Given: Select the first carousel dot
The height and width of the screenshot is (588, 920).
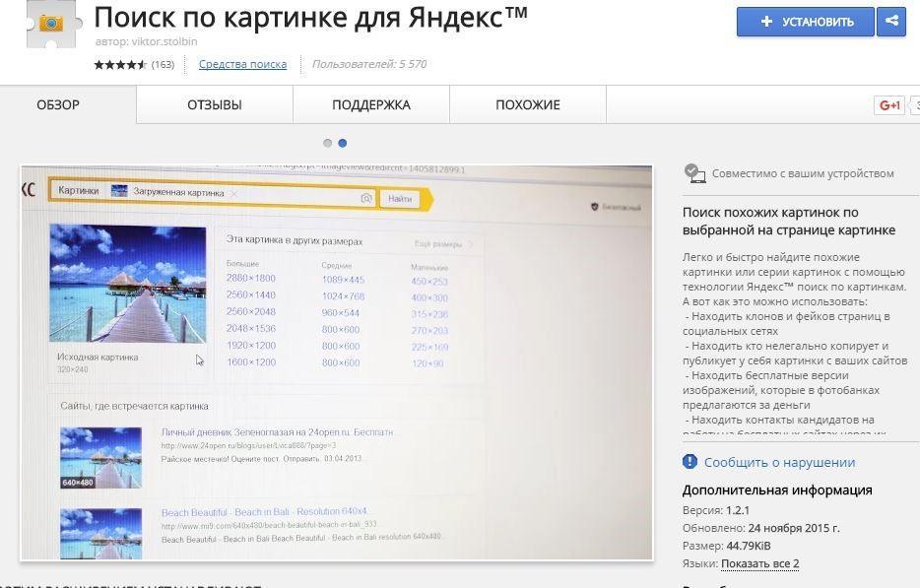Looking at the screenshot, I should 327,143.
